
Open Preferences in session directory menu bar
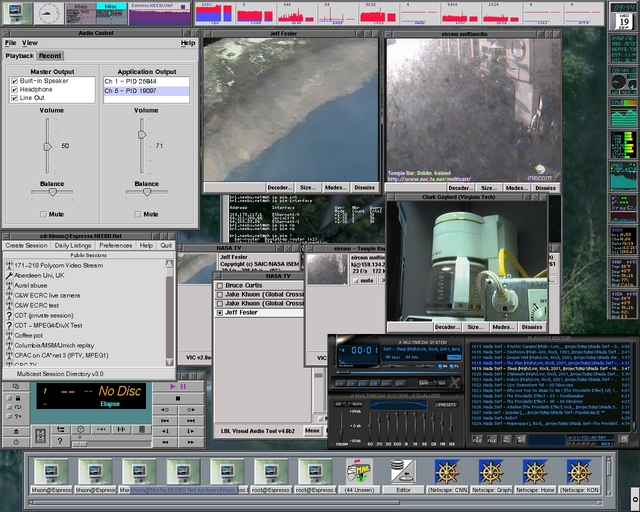[x=116, y=245]
